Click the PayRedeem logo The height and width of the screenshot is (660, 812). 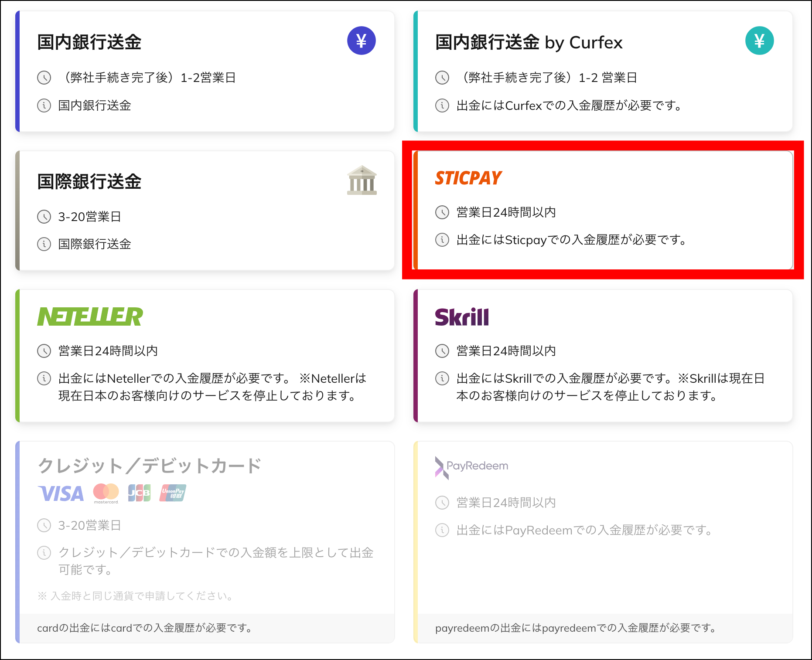click(x=471, y=466)
